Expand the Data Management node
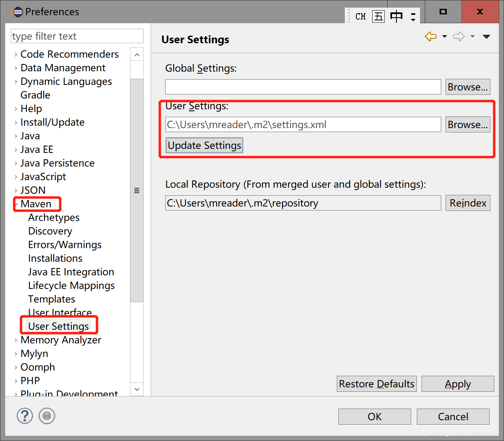Viewport: 504px width, 441px height. point(16,68)
